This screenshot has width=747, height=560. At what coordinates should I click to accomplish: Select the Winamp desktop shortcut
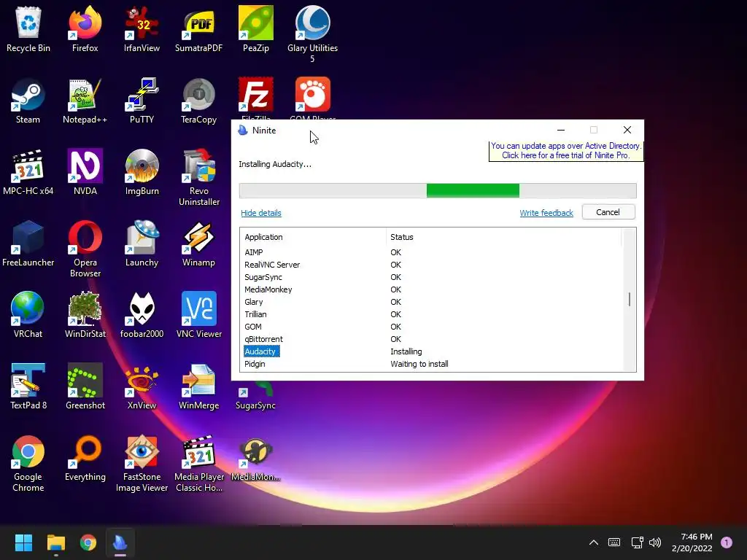pos(198,244)
